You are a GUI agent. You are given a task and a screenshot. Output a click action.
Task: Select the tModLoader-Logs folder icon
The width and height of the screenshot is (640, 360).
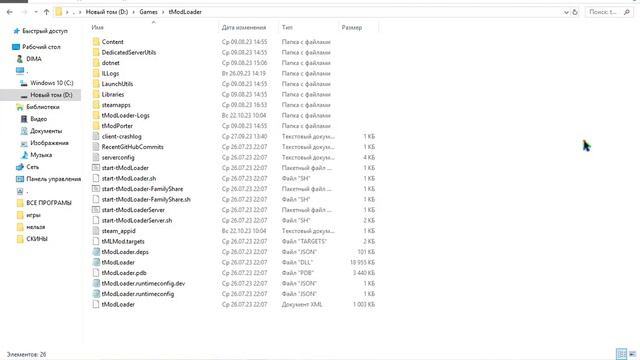(x=96, y=116)
